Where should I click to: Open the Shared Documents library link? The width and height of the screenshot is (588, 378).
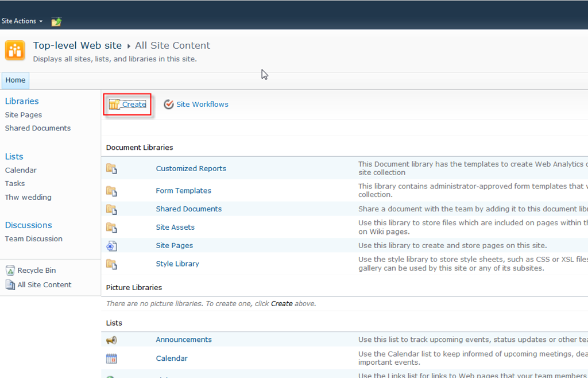188,209
